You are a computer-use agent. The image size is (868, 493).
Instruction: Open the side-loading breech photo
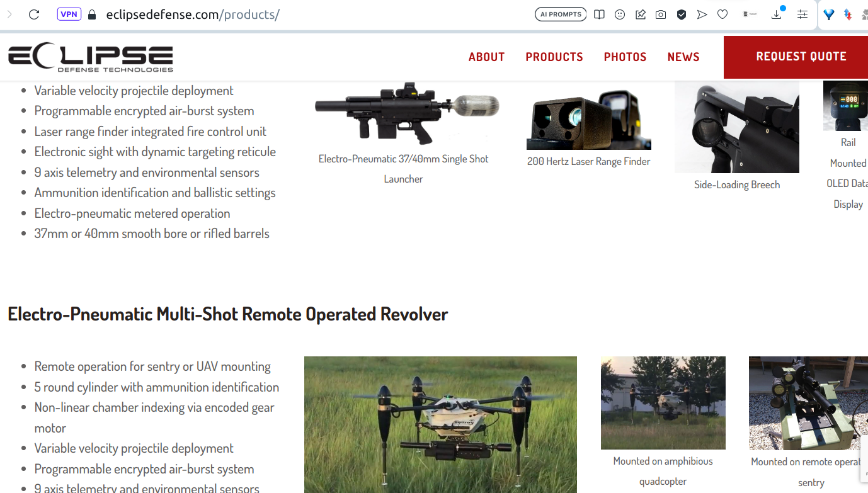tap(737, 127)
